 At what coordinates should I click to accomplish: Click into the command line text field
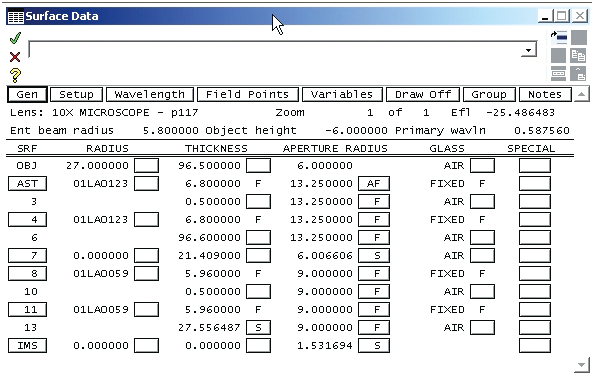point(274,50)
